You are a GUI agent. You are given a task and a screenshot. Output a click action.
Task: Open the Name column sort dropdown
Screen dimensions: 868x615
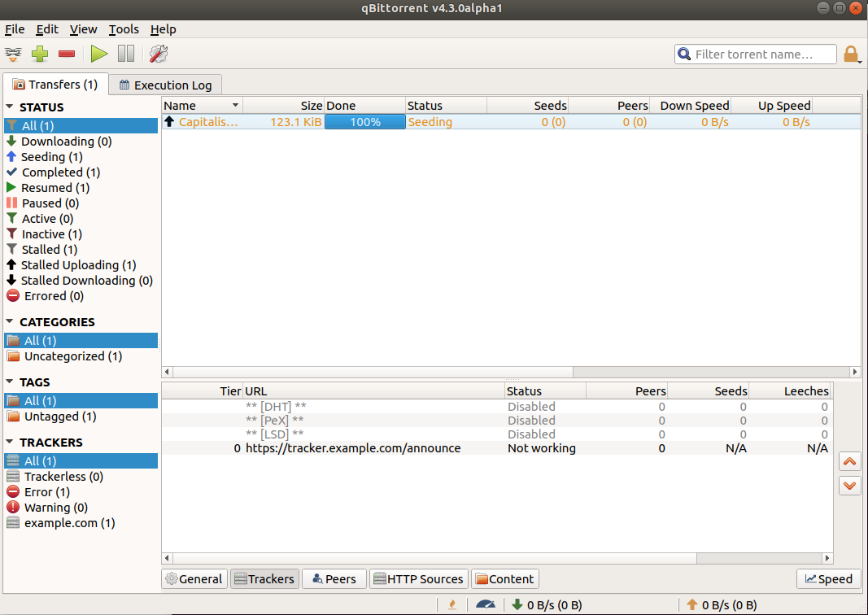[237, 105]
